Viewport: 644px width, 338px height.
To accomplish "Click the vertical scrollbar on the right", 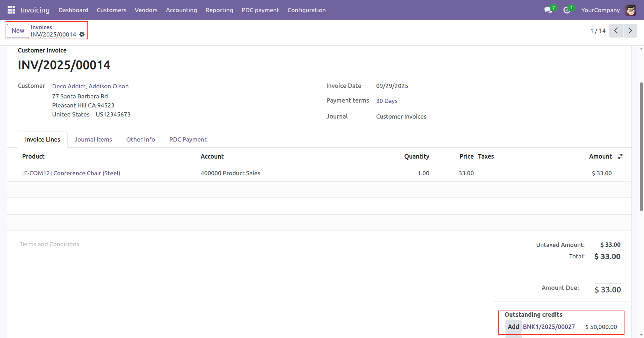I will click(x=641, y=146).
